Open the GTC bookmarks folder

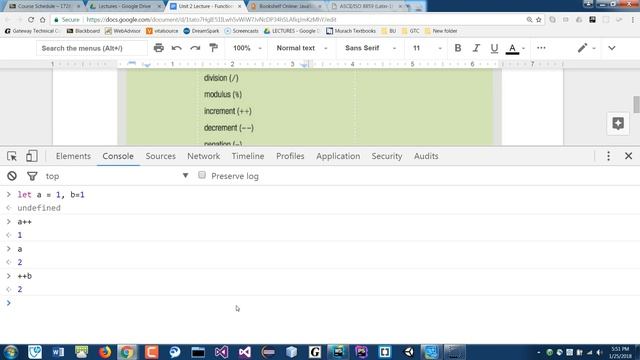tap(411, 31)
